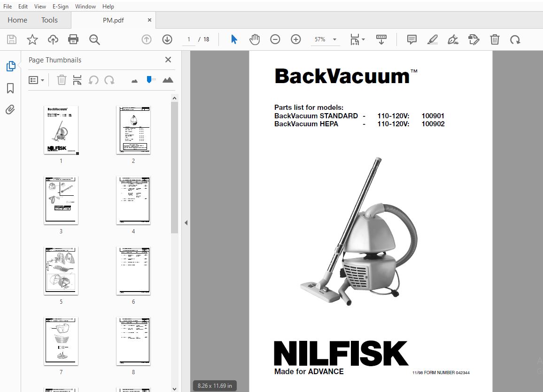Click the 'Made for ADVANCE' text
Image resolution: width=543 pixels, height=392 pixels.
coord(309,372)
